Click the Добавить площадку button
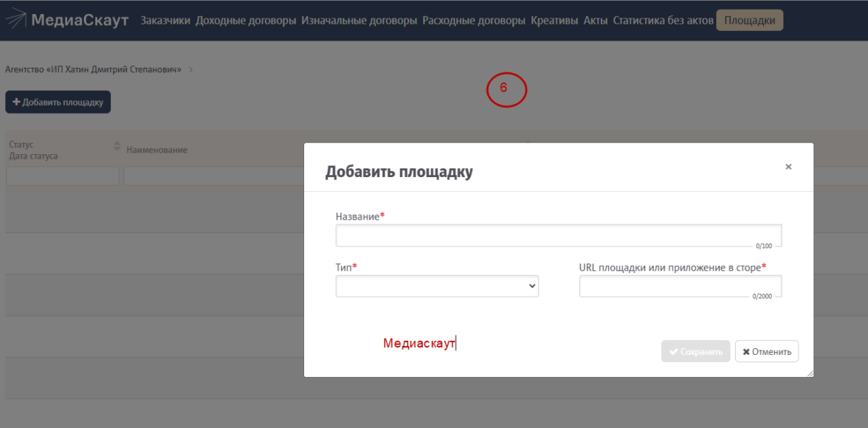This screenshot has height=428, width=868. click(58, 102)
